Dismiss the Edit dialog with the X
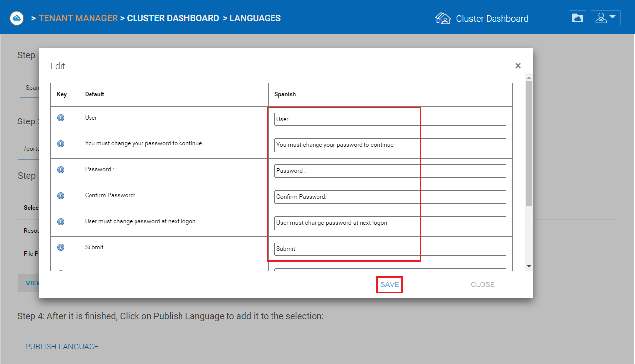The image size is (635, 364). click(x=518, y=66)
